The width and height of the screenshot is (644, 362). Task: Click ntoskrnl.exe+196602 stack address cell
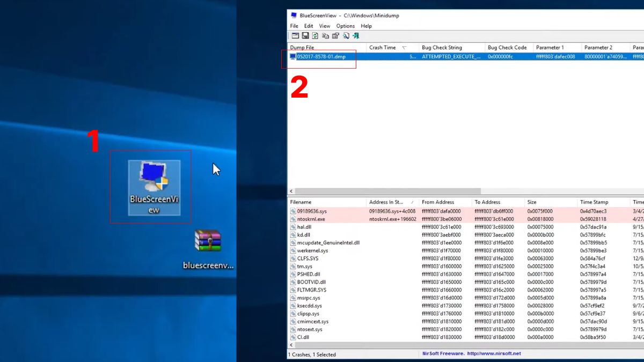(x=392, y=219)
